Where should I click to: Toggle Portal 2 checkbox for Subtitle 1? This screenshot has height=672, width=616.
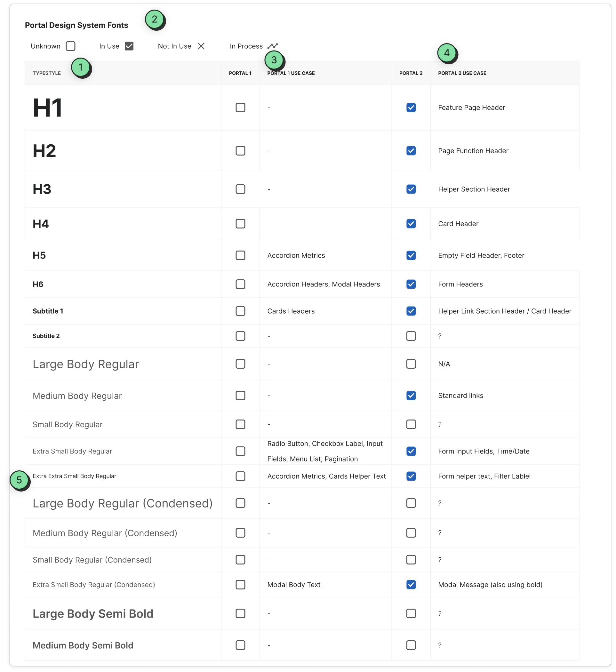pyautogui.click(x=411, y=311)
